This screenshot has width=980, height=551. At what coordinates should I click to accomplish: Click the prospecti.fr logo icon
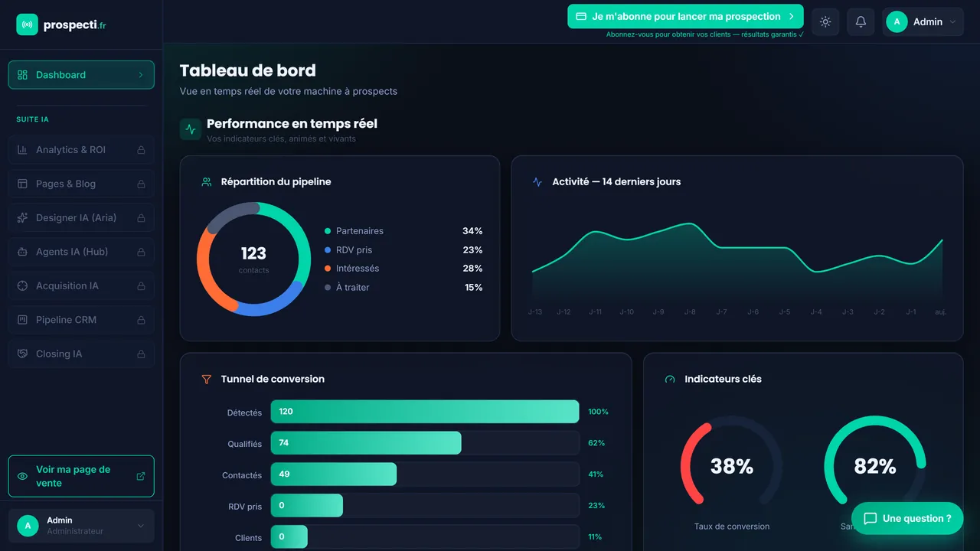click(x=27, y=24)
